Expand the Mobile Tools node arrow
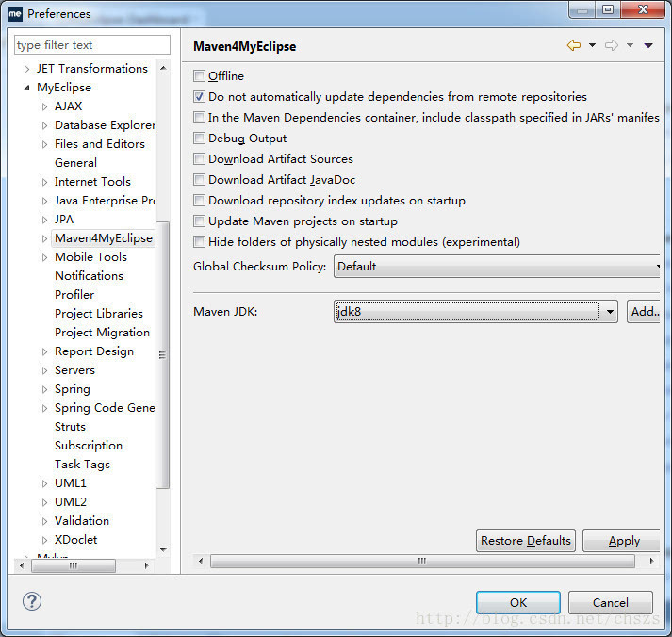This screenshot has height=637, width=672. 44,257
